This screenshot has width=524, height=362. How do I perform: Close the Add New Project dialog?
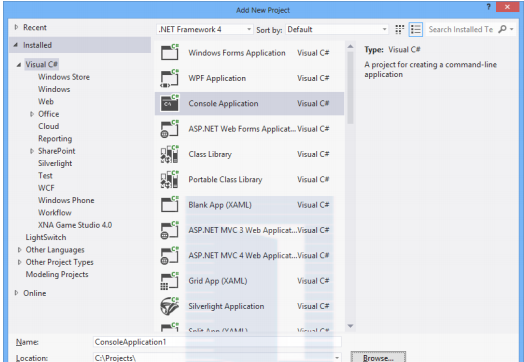(507, 7)
